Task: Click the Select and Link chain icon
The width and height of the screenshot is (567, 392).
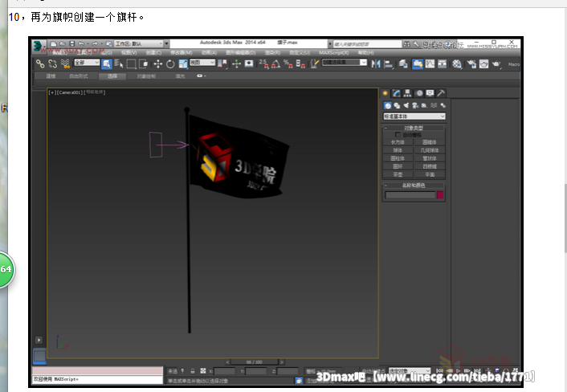Action: coord(40,64)
